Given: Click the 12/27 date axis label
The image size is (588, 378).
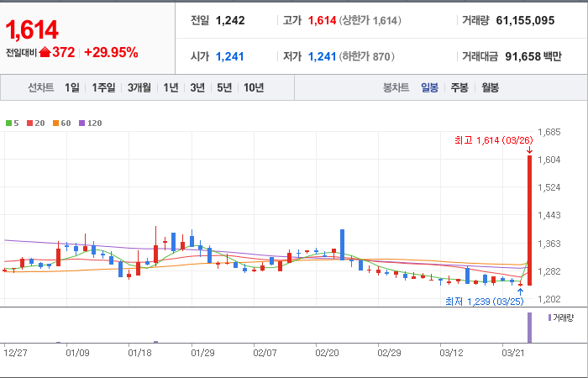Looking at the screenshot, I should pos(15,353).
